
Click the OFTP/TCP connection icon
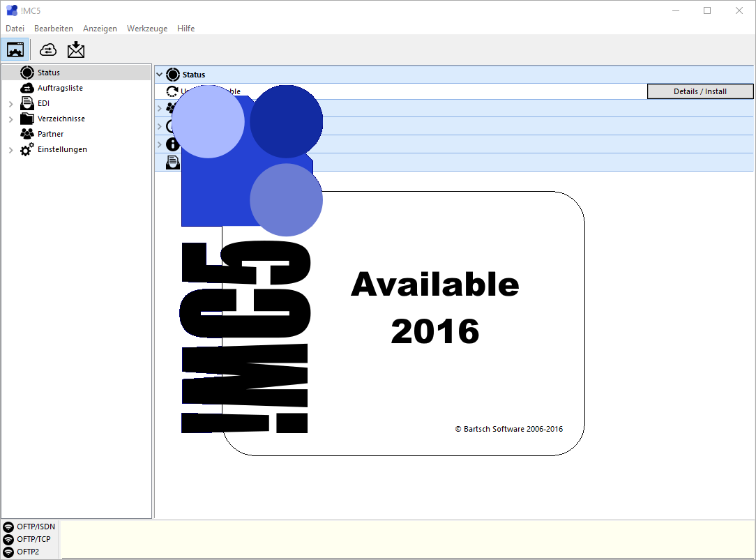[8, 539]
